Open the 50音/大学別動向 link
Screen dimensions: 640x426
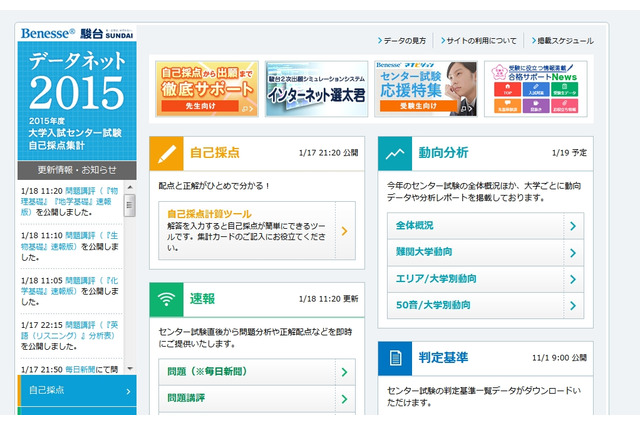click(433, 305)
